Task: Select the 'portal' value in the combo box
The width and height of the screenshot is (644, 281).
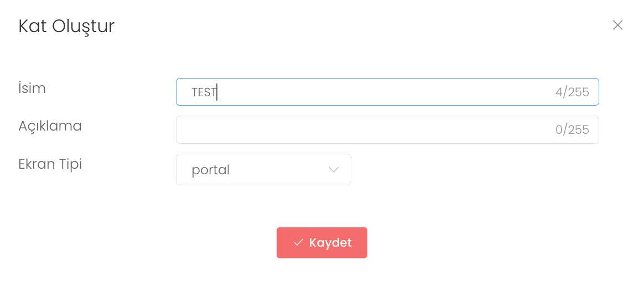Action: tap(211, 170)
